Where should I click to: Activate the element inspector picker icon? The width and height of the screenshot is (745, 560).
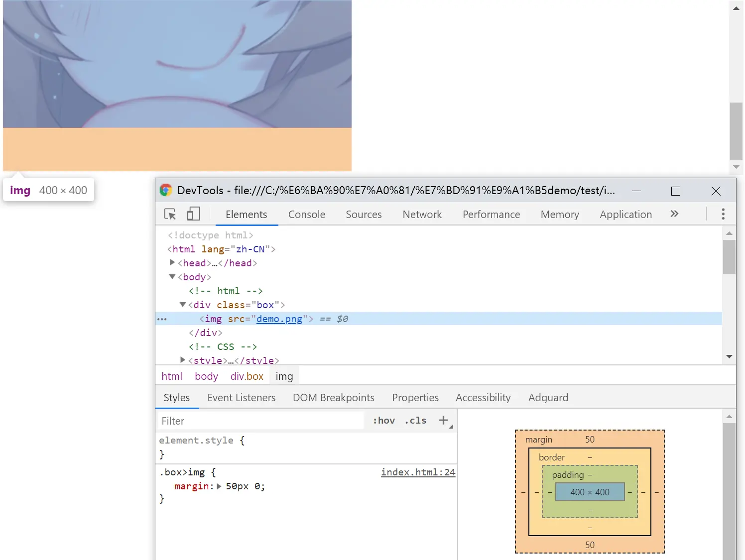coord(170,214)
